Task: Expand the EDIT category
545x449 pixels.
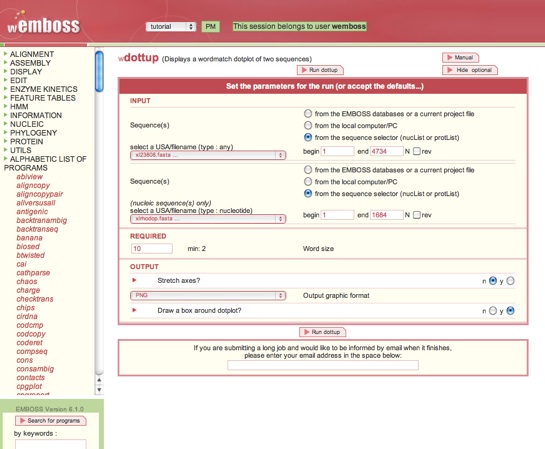Action: [18, 80]
